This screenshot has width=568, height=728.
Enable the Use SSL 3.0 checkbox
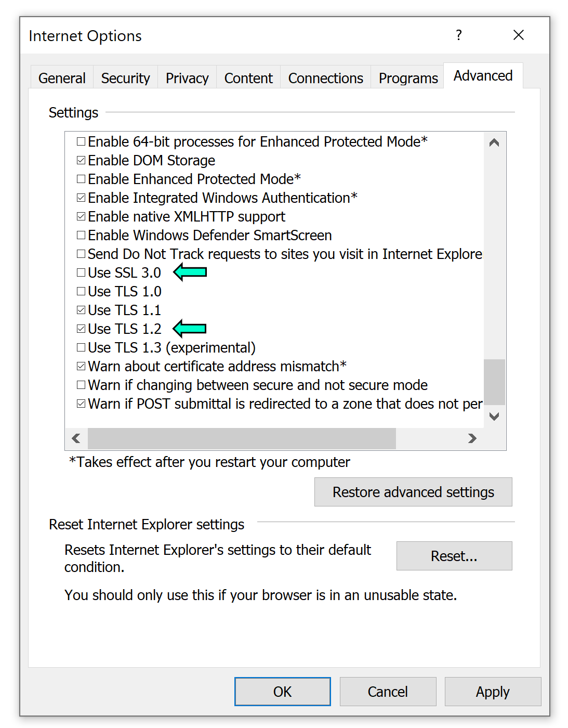tap(81, 272)
